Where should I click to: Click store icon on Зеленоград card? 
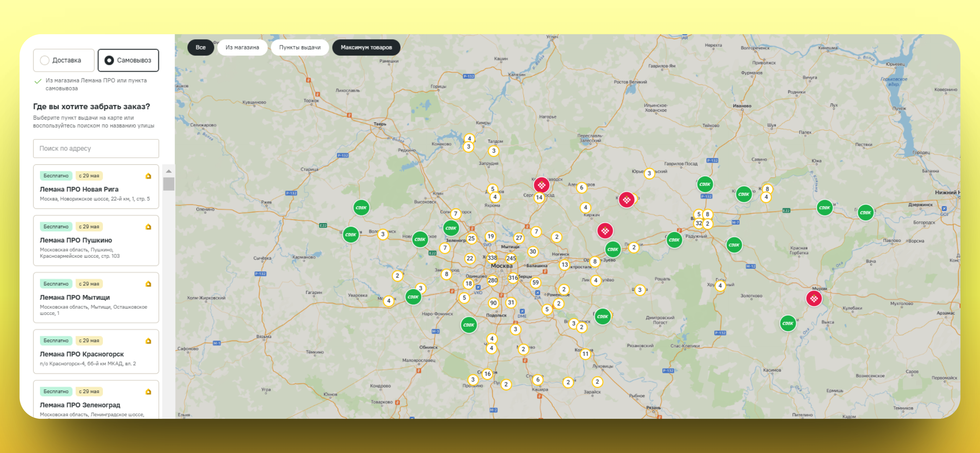[x=149, y=391]
